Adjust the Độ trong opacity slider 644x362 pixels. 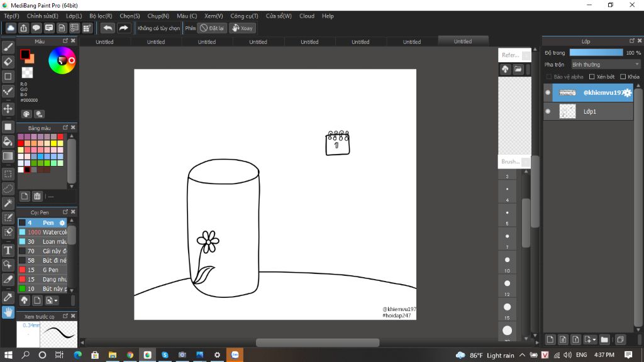pos(596,53)
